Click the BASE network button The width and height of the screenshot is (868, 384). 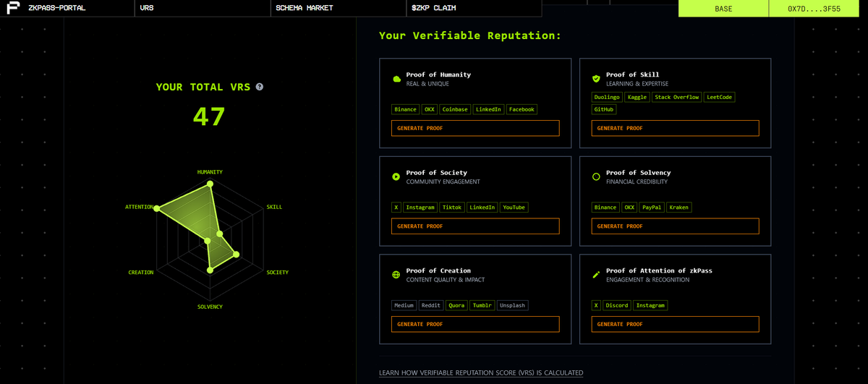point(723,9)
